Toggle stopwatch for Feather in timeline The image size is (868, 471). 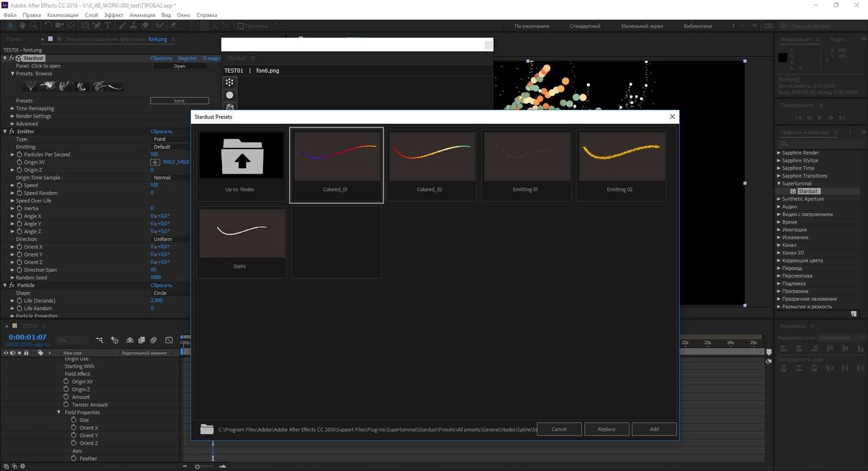pyautogui.click(x=74, y=458)
